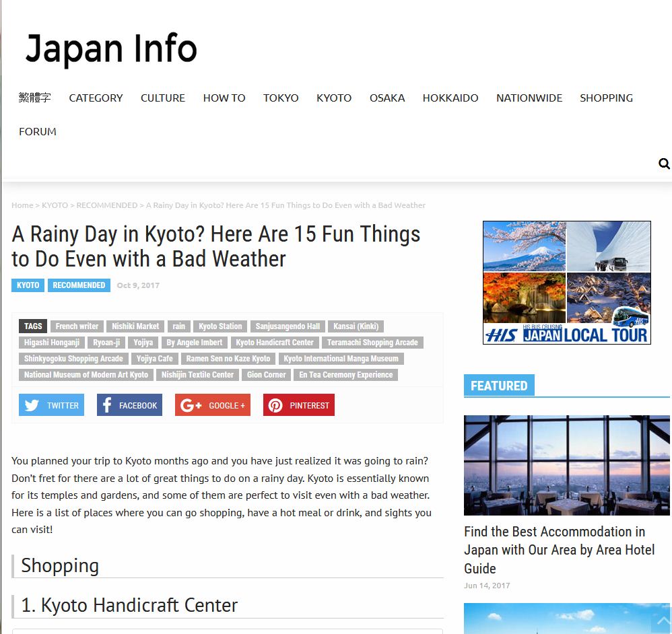Click the Home breadcrumb link

(22, 205)
